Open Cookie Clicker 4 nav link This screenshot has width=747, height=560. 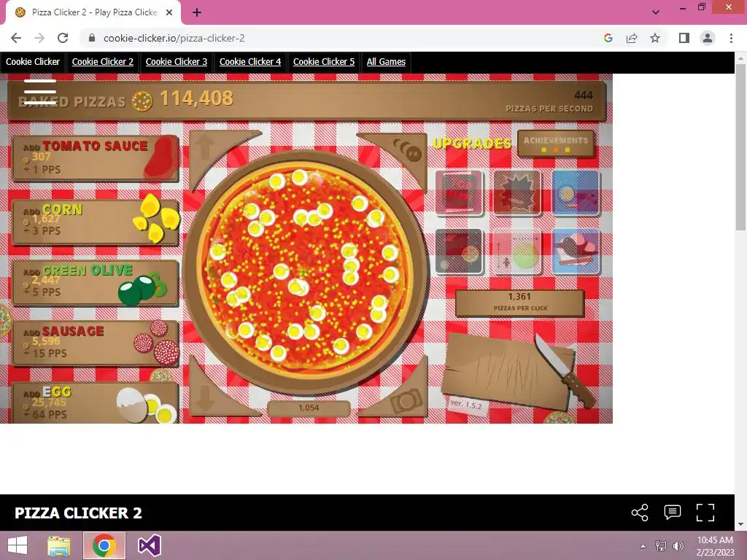(250, 62)
